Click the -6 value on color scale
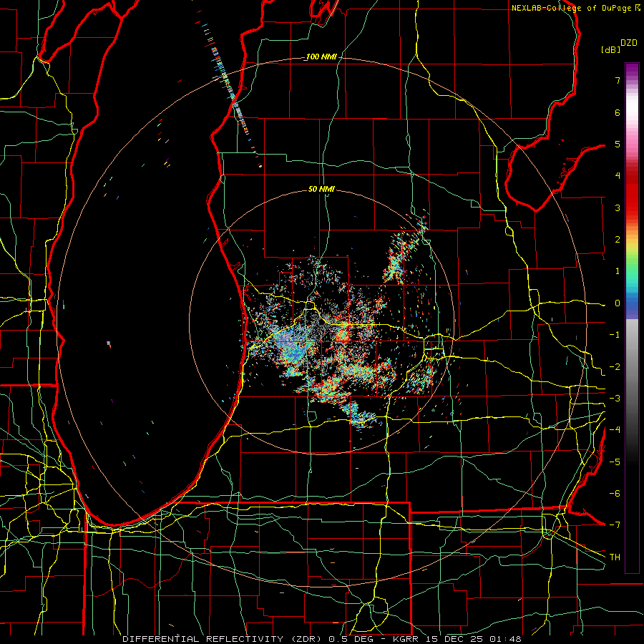 [615, 494]
